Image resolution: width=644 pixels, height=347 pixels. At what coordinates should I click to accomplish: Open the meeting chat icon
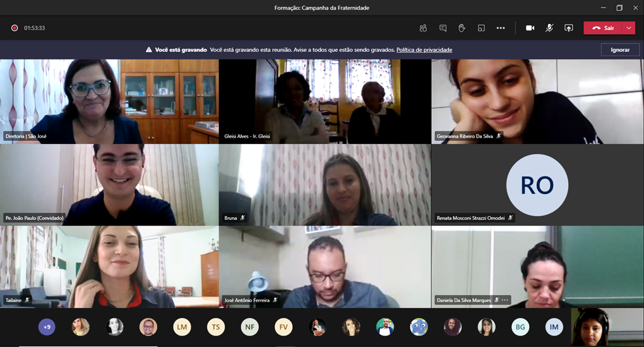coord(443,28)
